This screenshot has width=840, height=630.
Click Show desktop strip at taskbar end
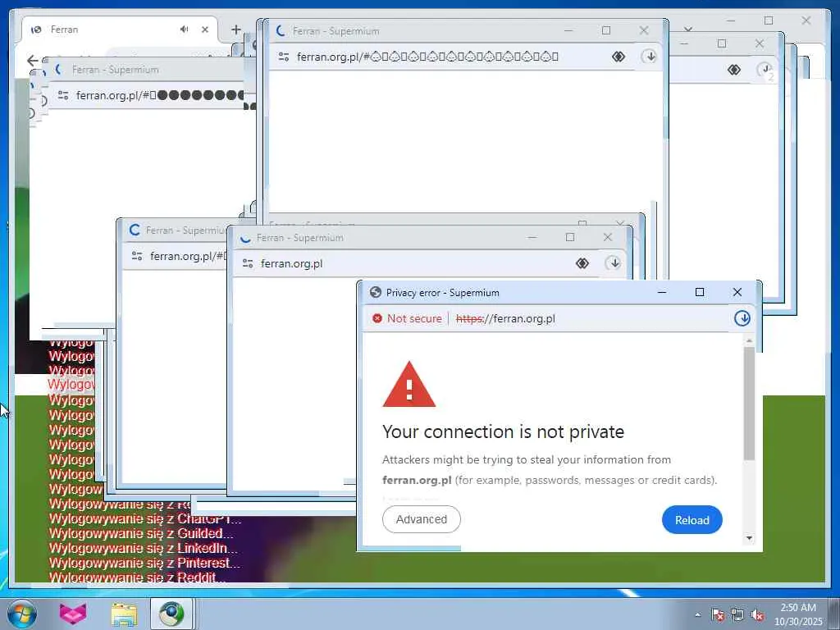pyautogui.click(x=834, y=614)
